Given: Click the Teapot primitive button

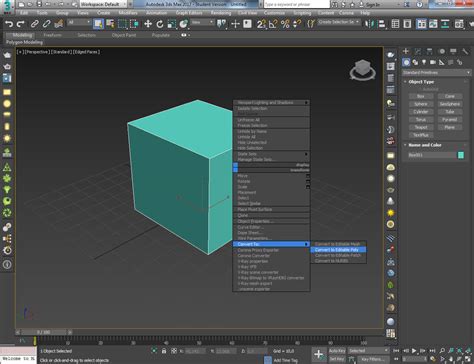Looking at the screenshot, I should [421, 127].
